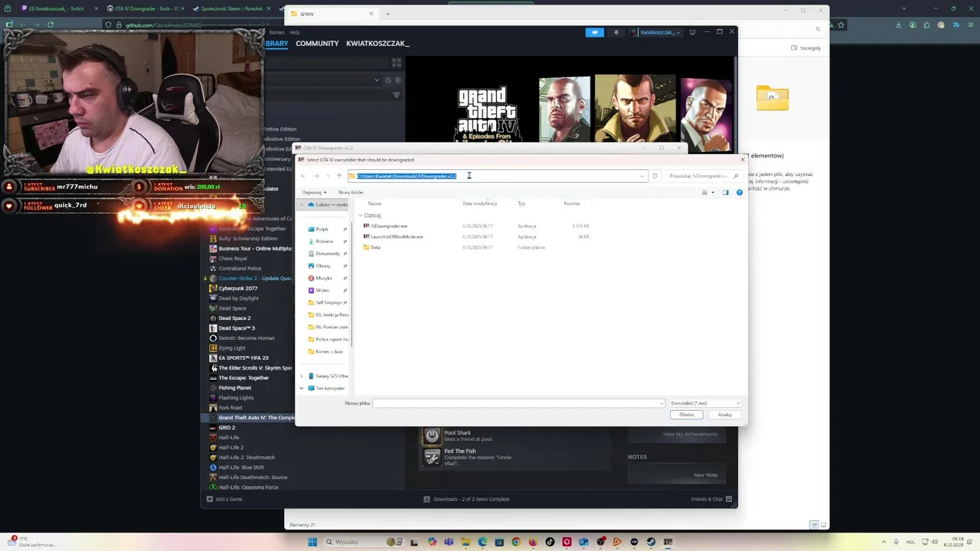Switch to Steam COMMUNITY tab
Viewport: 980px width, 551px height.
point(317,44)
